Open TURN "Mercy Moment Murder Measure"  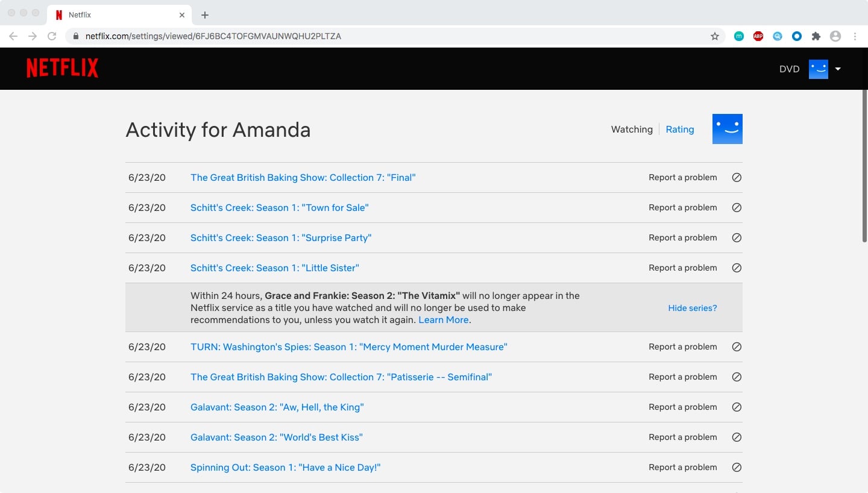tap(349, 347)
